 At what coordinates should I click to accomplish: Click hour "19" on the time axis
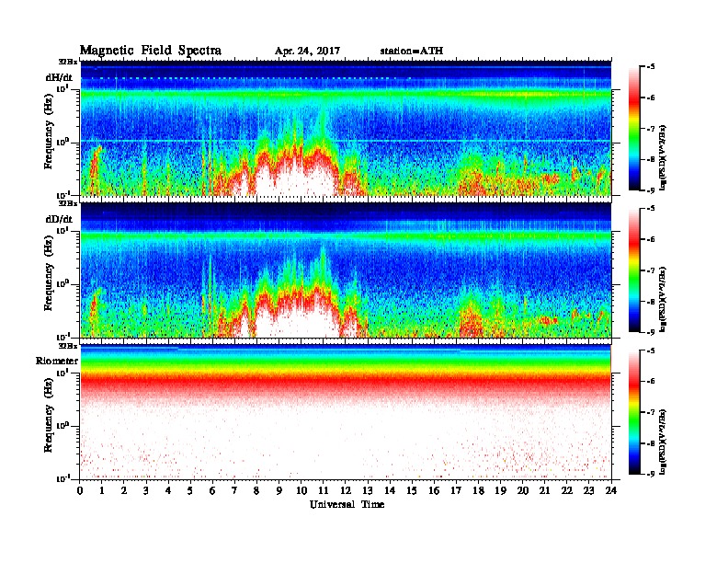pyautogui.click(x=500, y=491)
